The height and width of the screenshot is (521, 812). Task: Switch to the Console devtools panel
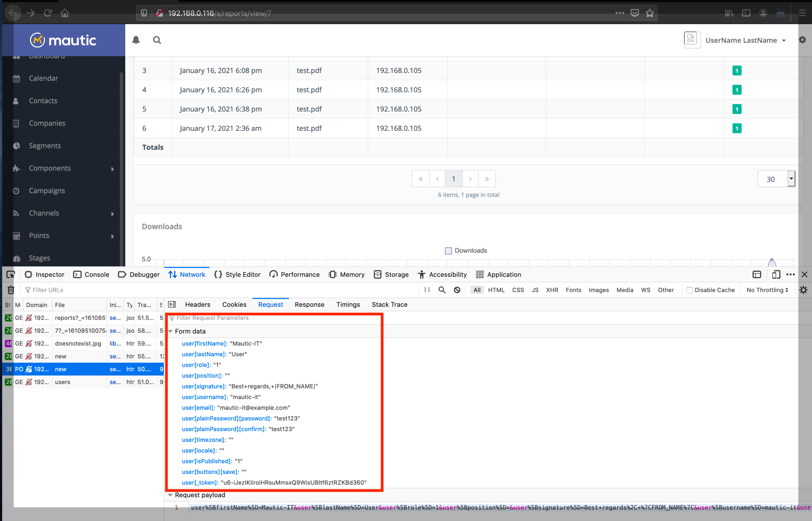(x=91, y=274)
